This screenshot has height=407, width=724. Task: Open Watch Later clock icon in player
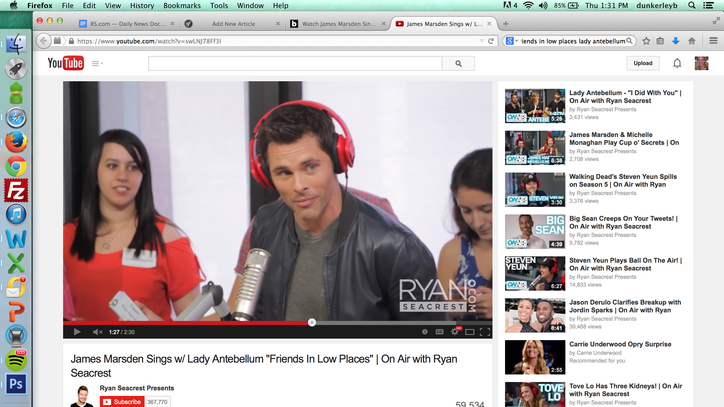pyautogui.click(x=425, y=332)
